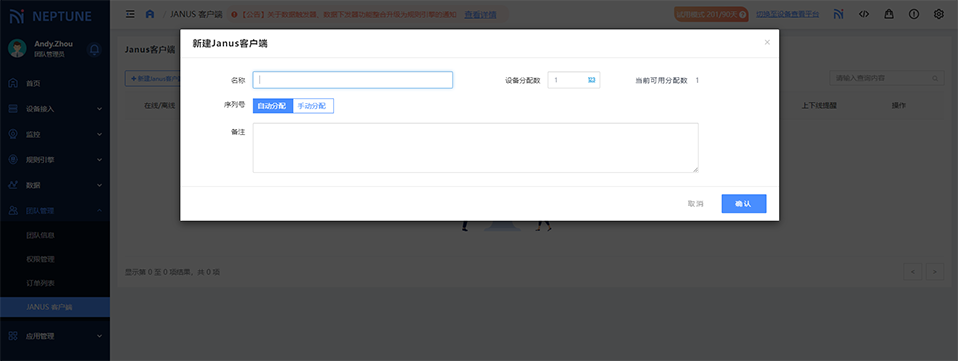This screenshot has width=958, height=361.
Task: Open the code brackets icon in header
Action: pyautogui.click(x=864, y=14)
